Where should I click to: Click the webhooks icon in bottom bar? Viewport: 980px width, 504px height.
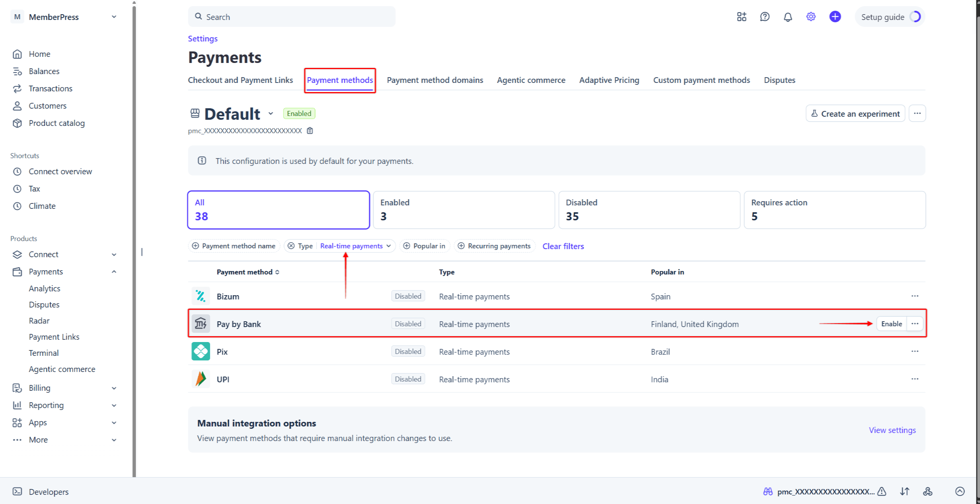(928, 491)
